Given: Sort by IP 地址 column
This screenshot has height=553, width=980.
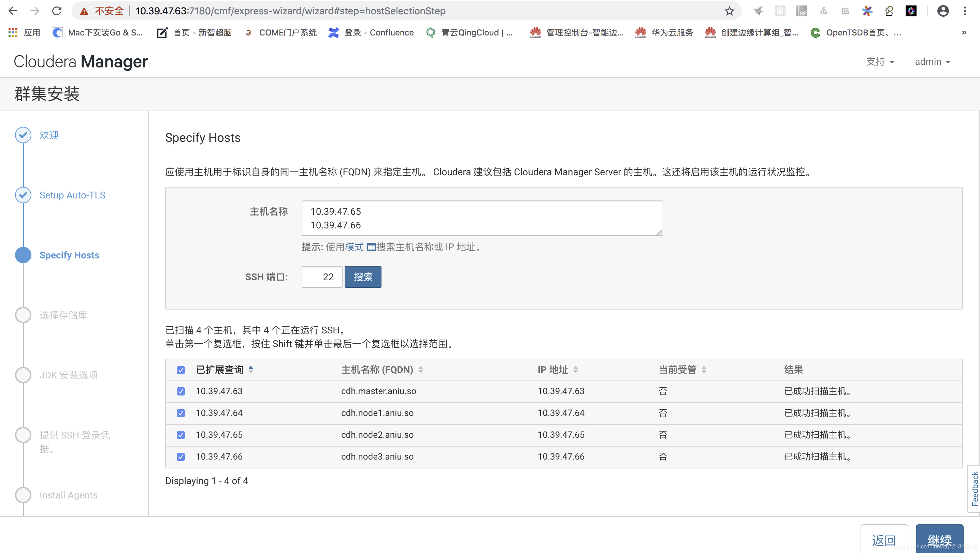Looking at the screenshot, I should (x=558, y=370).
